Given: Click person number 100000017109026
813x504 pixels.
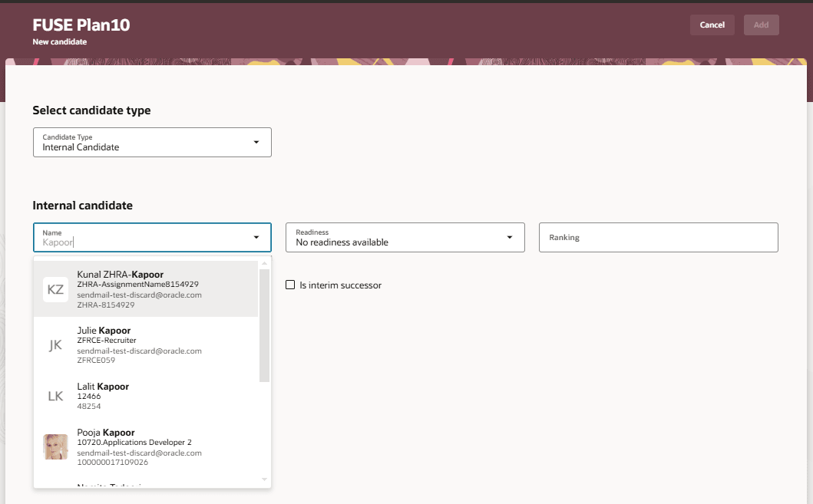Looking at the screenshot, I should tap(113, 462).
